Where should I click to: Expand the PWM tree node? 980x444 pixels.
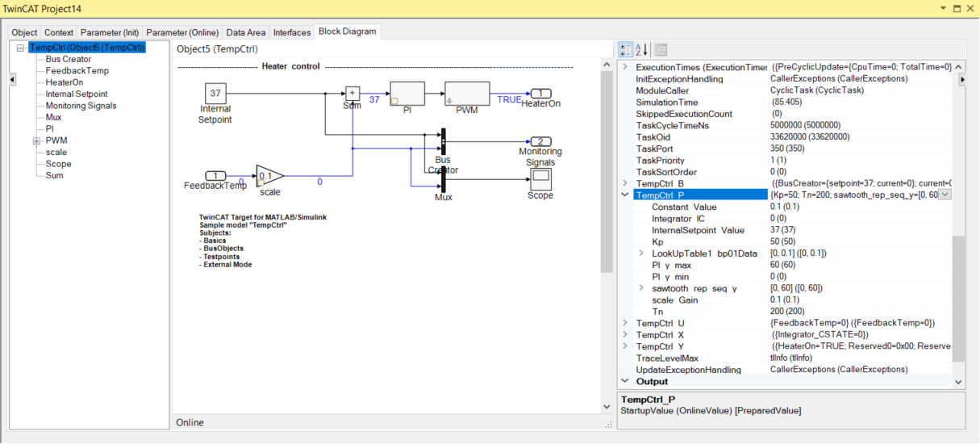pyautogui.click(x=36, y=140)
